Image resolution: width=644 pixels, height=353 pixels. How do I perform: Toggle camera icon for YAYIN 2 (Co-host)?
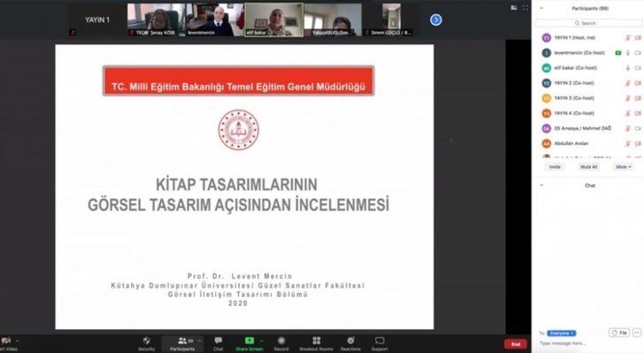pos(638,83)
